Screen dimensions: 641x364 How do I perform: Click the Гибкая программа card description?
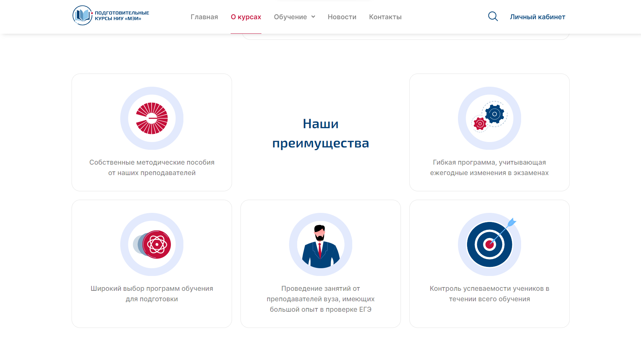coord(489,167)
